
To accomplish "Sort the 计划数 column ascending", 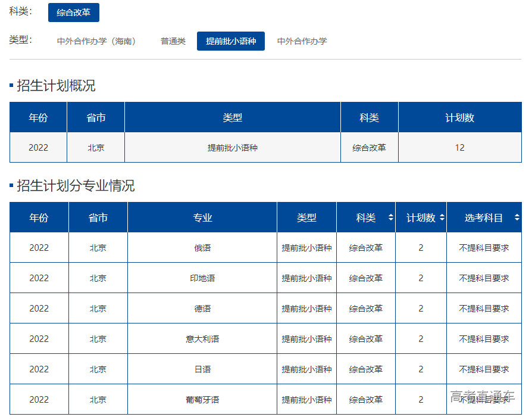I will click(x=442, y=214).
